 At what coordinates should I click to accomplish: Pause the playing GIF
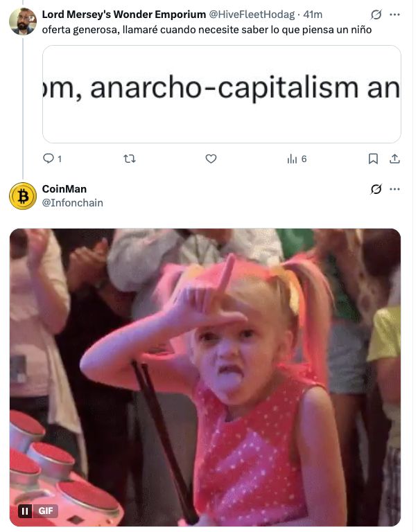pyautogui.click(x=25, y=511)
